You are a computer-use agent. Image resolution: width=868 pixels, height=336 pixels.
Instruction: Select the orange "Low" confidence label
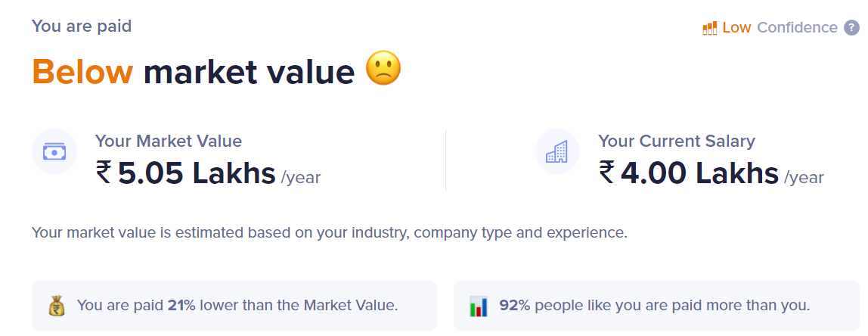click(736, 28)
